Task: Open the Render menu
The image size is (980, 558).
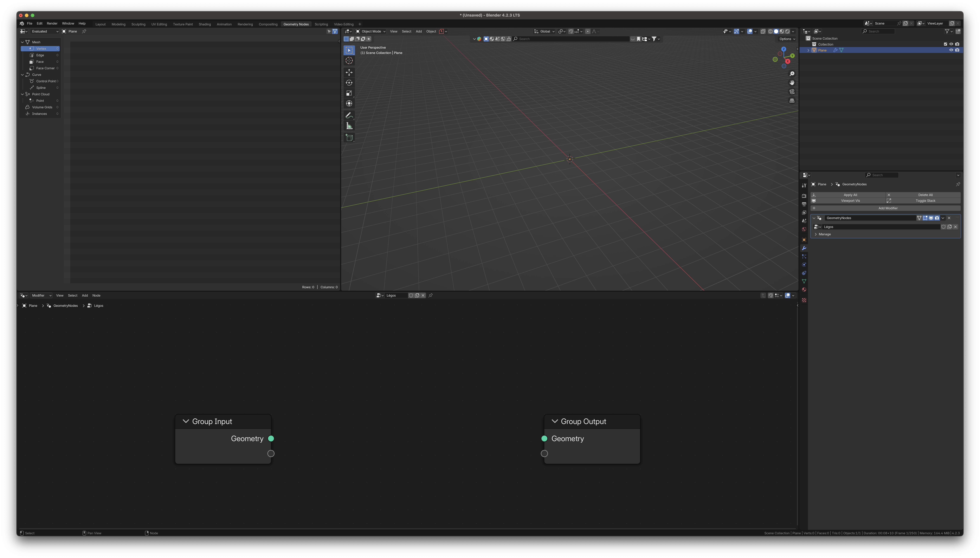Action: tap(52, 23)
